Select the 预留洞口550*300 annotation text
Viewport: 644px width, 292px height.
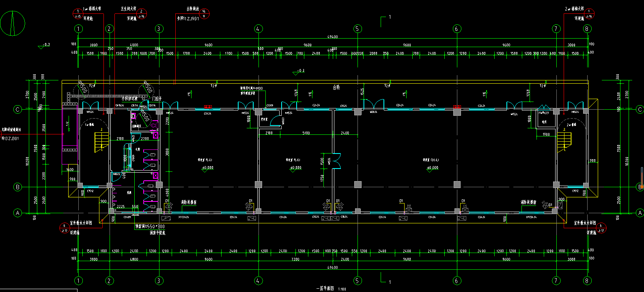(150, 226)
